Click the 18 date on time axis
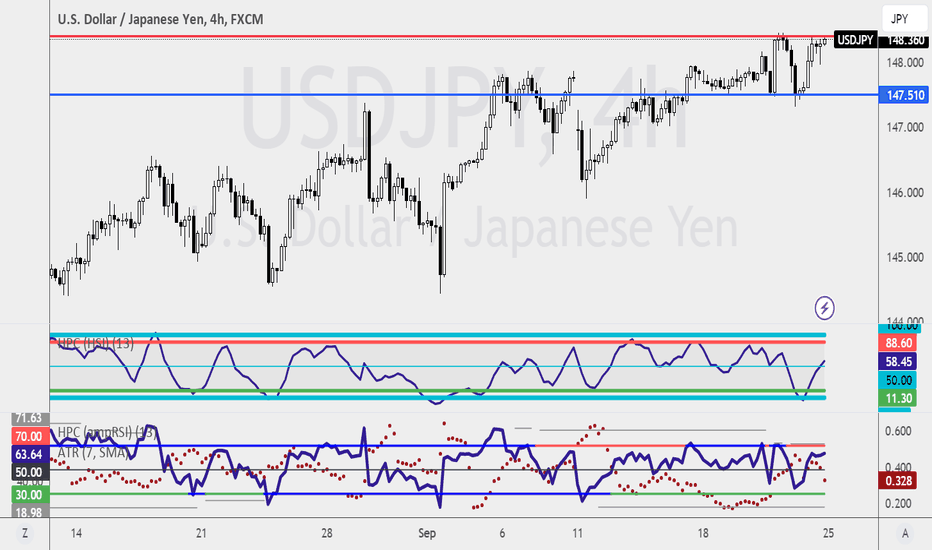This screenshot has width=932, height=550. 703,533
